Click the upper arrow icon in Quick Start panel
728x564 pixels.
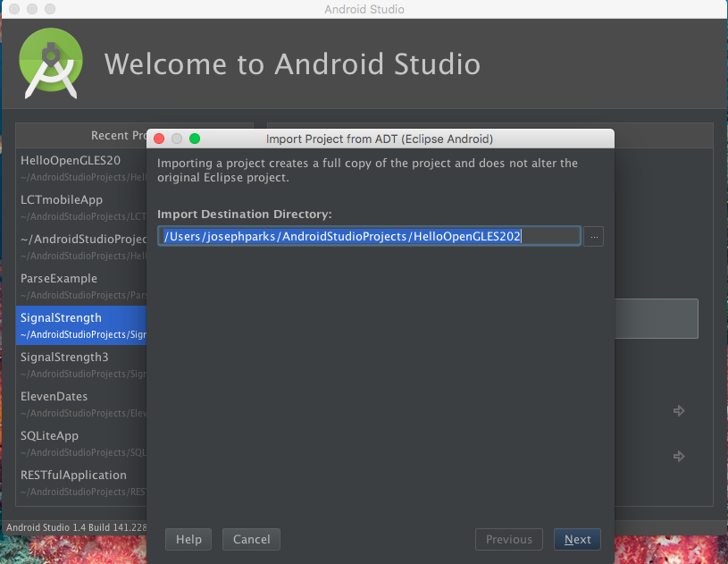tap(679, 410)
